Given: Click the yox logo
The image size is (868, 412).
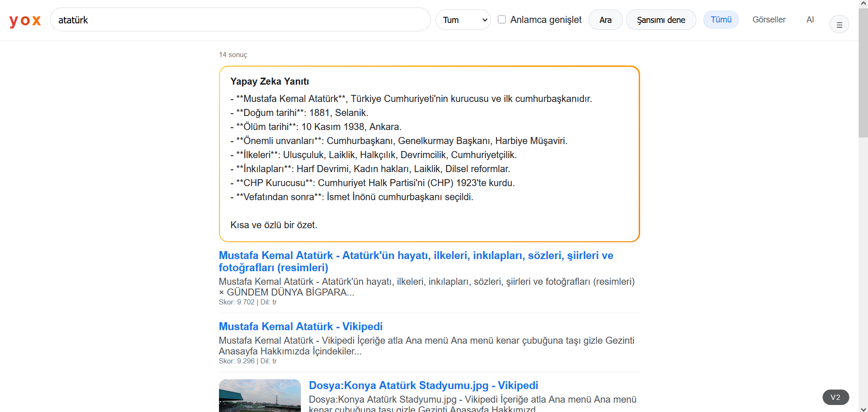Looking at the screenshot, I should [x=25, y=20].
